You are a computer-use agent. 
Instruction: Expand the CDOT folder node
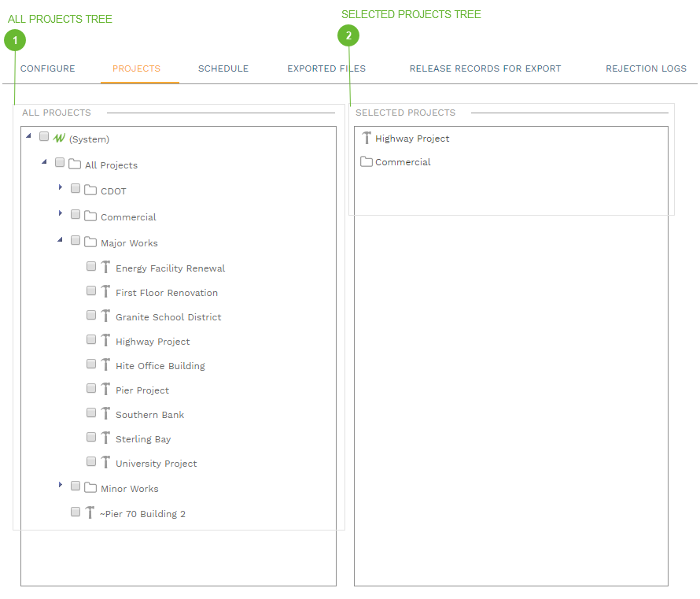(x=61, y=189)
